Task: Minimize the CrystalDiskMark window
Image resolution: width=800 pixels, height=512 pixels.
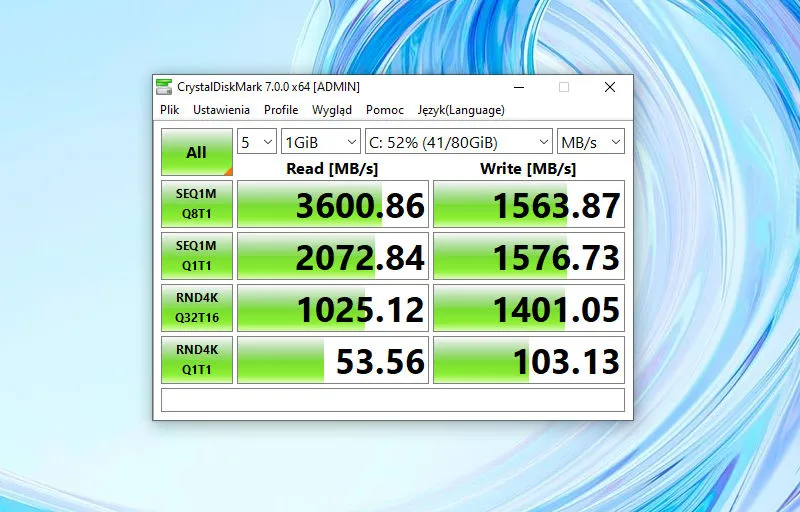Action: (517, 87)
